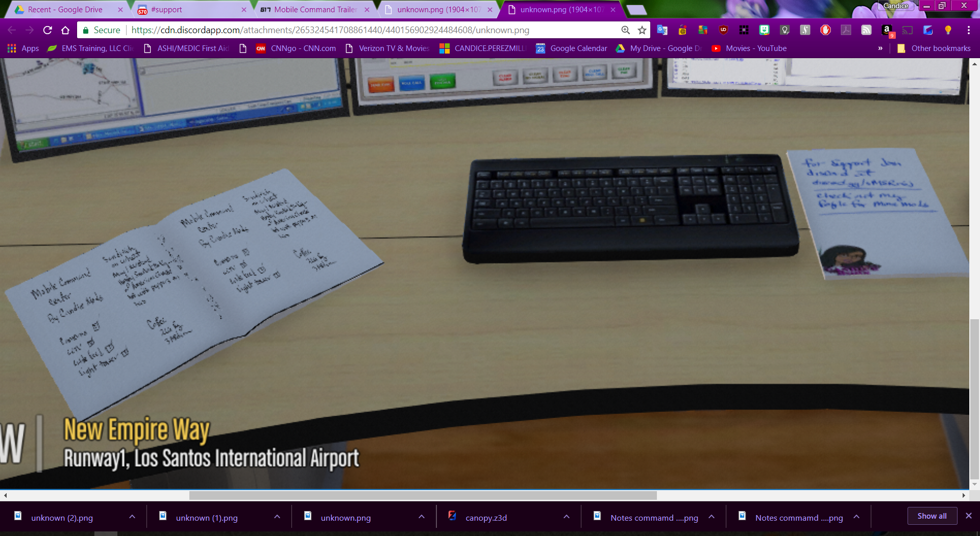
Task: Click the Google Cast extension icon
Action: pyautogui.click(x=908, y=30)
